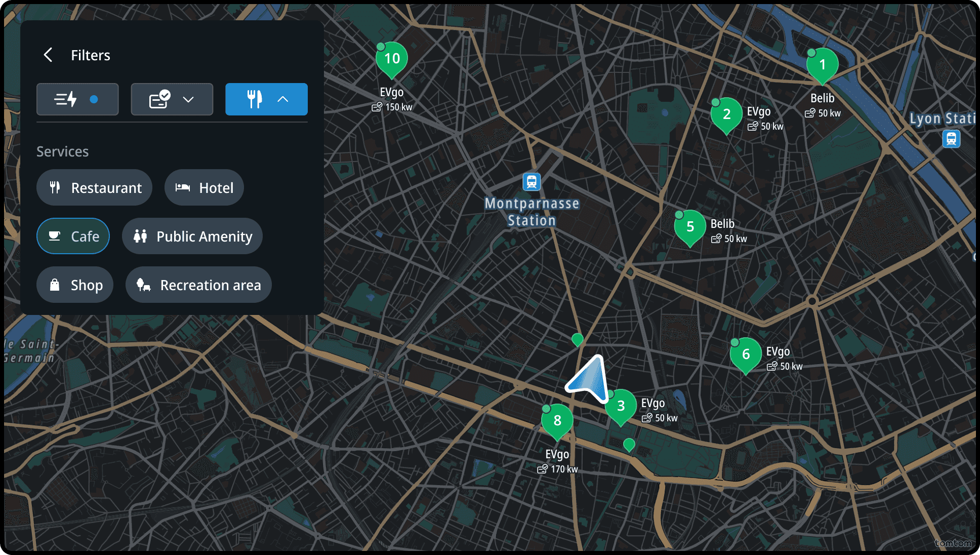Deselect the Cafe service chip
This screenshot has height=555, width=980.
[73, 236]
